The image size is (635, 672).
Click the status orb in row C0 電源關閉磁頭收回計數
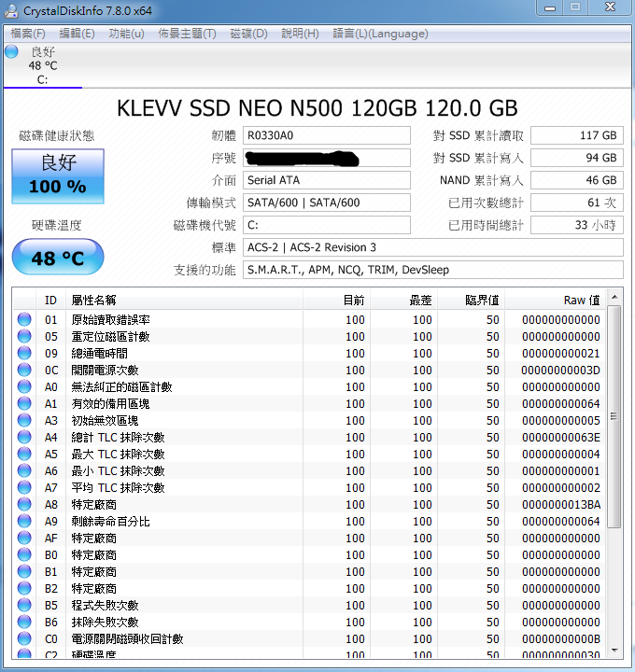[24, 638]
